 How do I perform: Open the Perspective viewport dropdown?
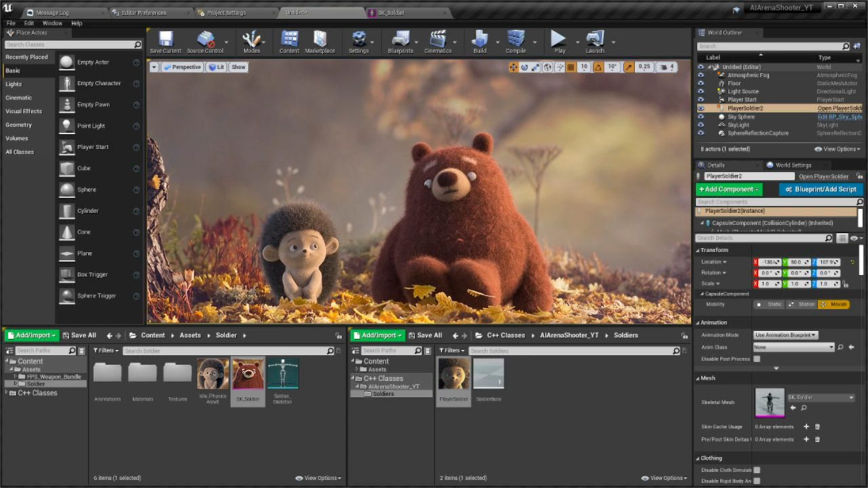pyautogui.click(x=182, y=67)
